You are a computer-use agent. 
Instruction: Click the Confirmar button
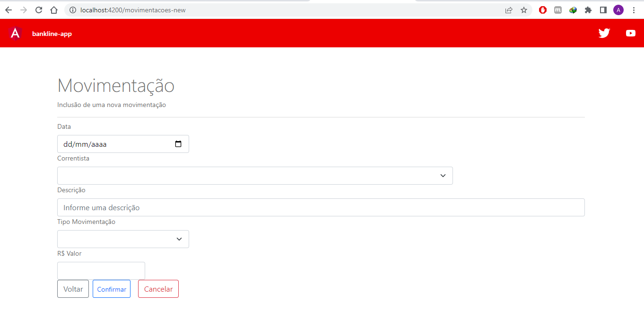pos(112,289)
